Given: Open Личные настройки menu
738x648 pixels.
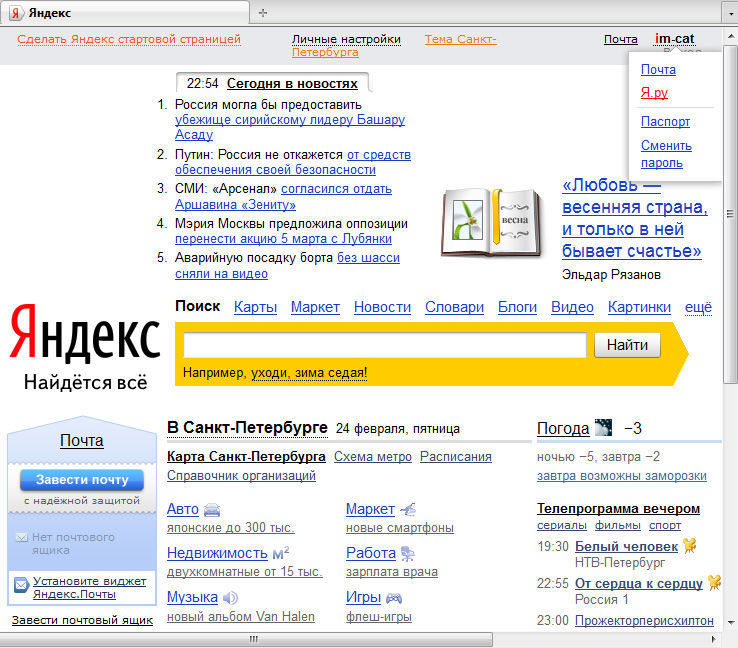Looking at the screenshot, I should [x=346, y=39].
